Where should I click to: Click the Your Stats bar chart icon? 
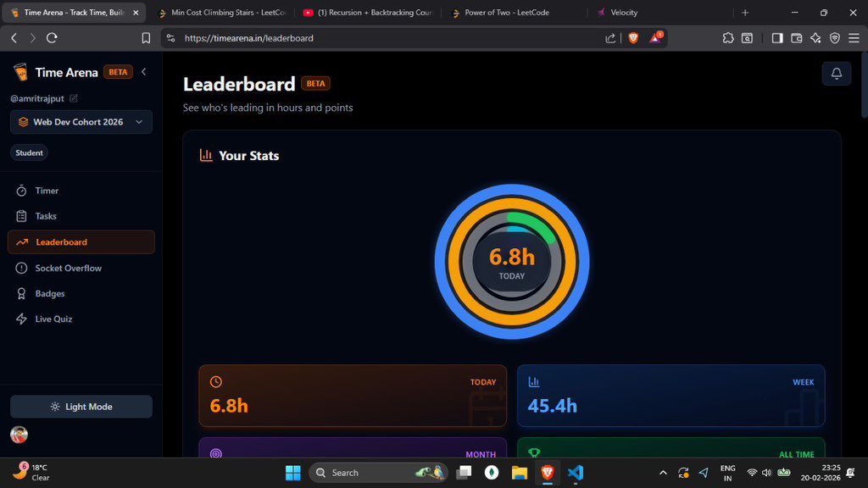206,156
